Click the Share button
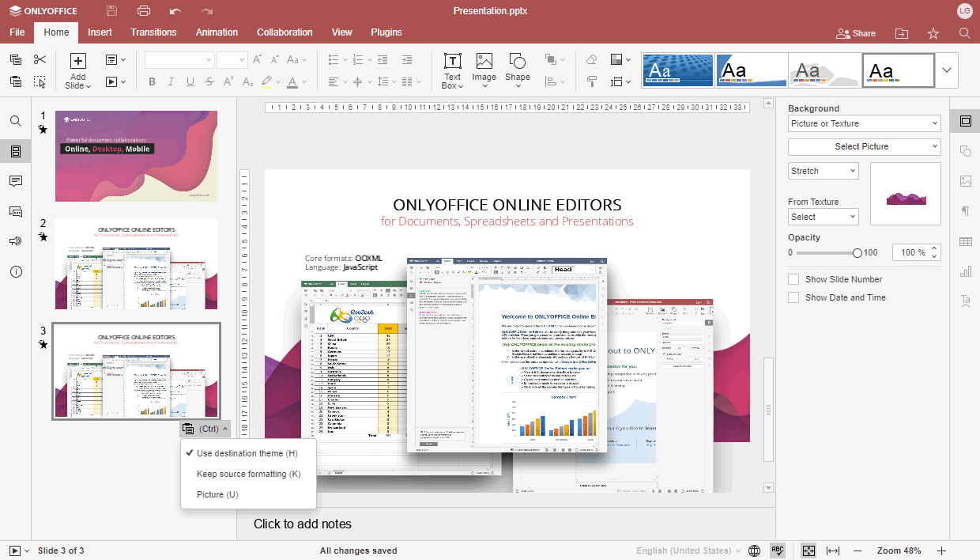This screenshot has width=980, height=560. pos(856,33)
